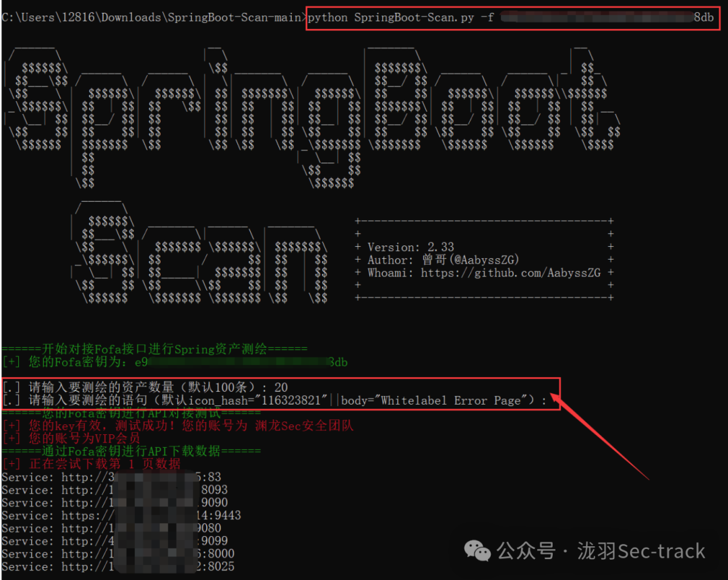Screen dimensions: 728x580
Task: Select the Version: 2.33 text line
Action: coord(412,246)
